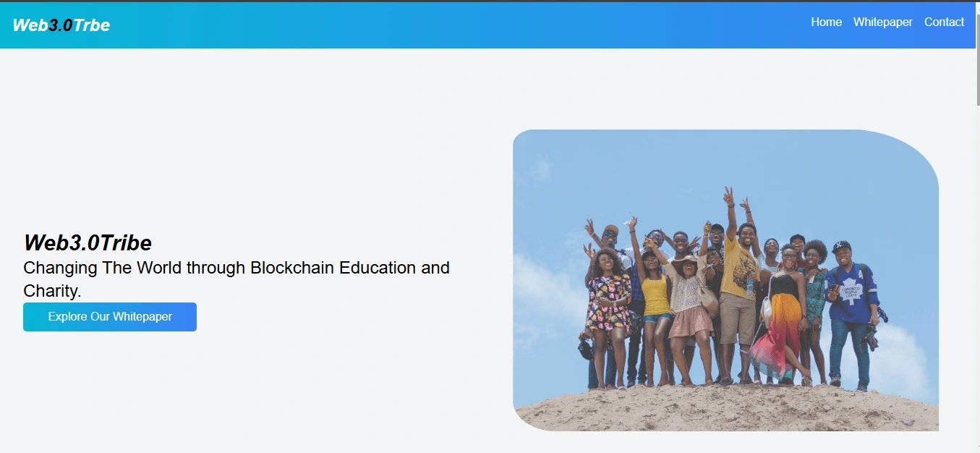Open the Contact navigation link
The image size is (980, 453).
click(944, 22)
